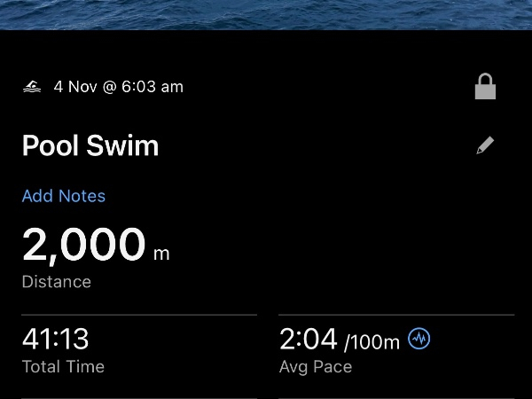The height and width of the screenshot is (399, 532).
Task: Open the water header photo
Action: click(266, 14)
